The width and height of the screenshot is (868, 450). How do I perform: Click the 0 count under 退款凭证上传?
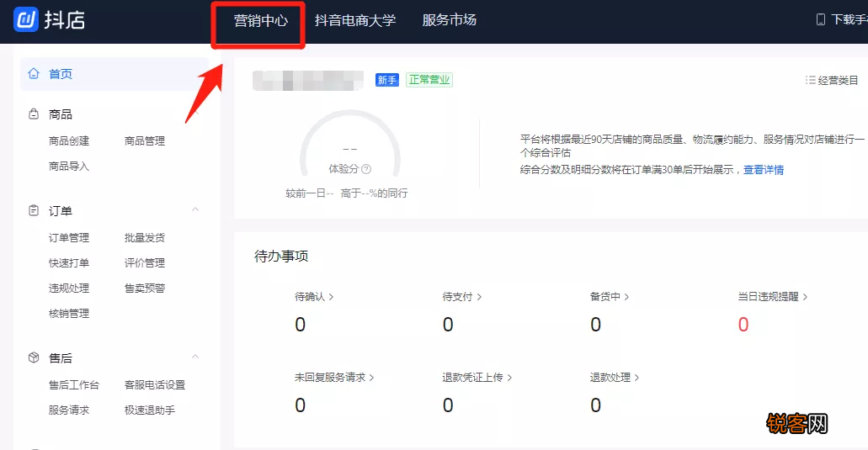coord(448,405)
